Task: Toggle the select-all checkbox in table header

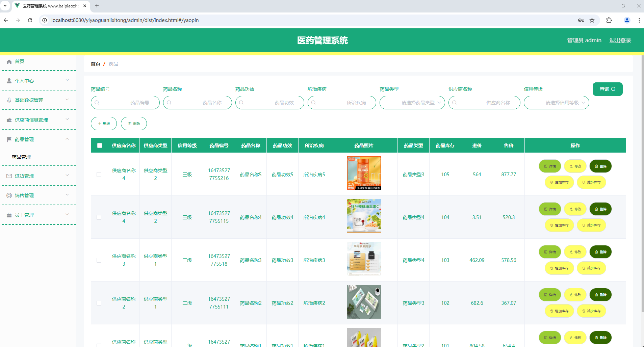Action: (99, 145)
